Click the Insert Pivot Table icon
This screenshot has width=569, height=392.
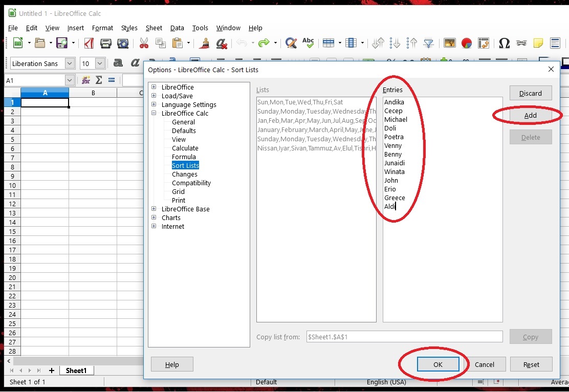[x=484, y=43]
